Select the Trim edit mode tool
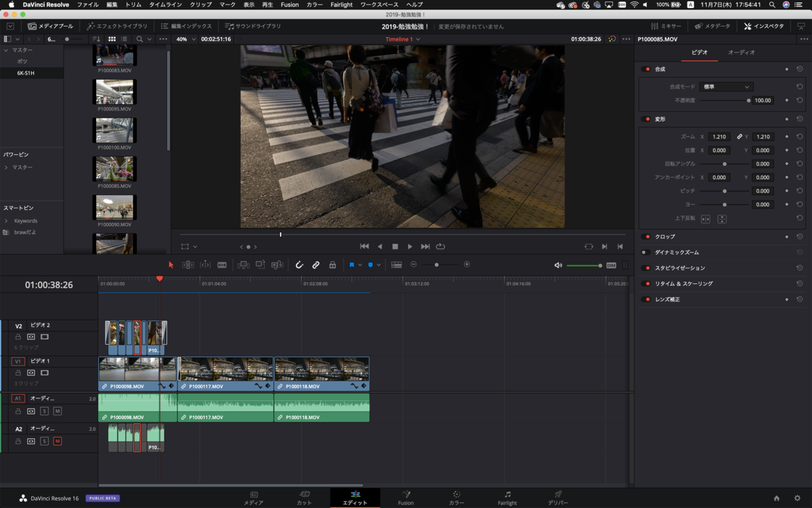Screen dimensions: 812x508 coord(188,265)
